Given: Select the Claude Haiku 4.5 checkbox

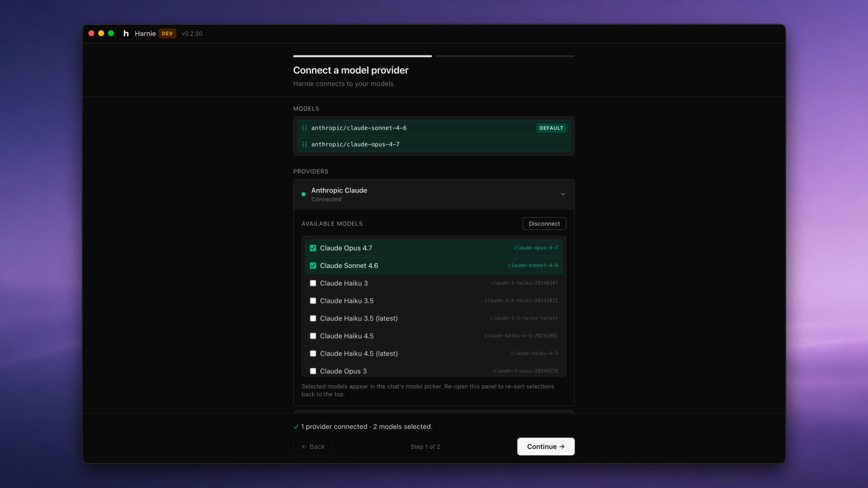Looking at the screenshot, I should coord(313,336).
